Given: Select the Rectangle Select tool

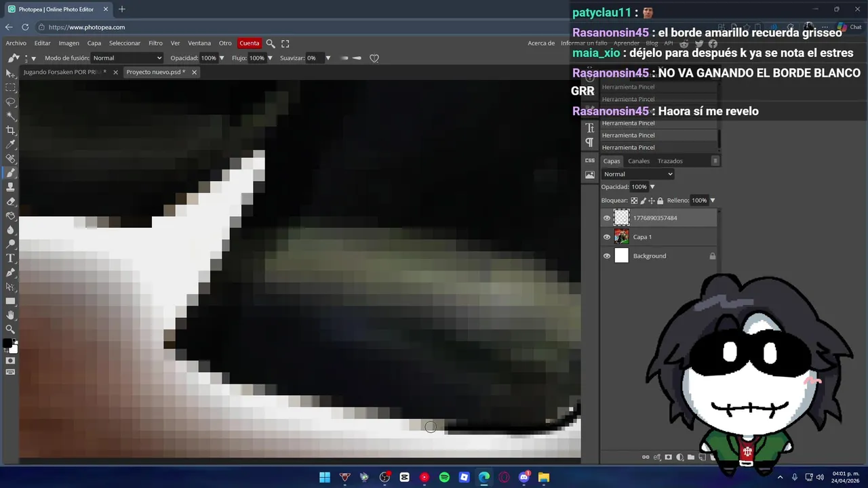Looking at the screenshot, I should coord(11,87).
